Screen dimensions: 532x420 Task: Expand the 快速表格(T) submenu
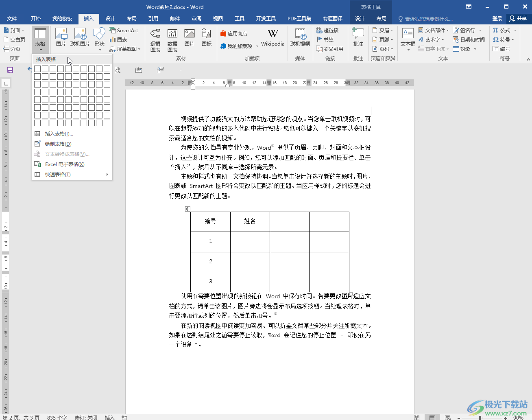coord(72,175)
